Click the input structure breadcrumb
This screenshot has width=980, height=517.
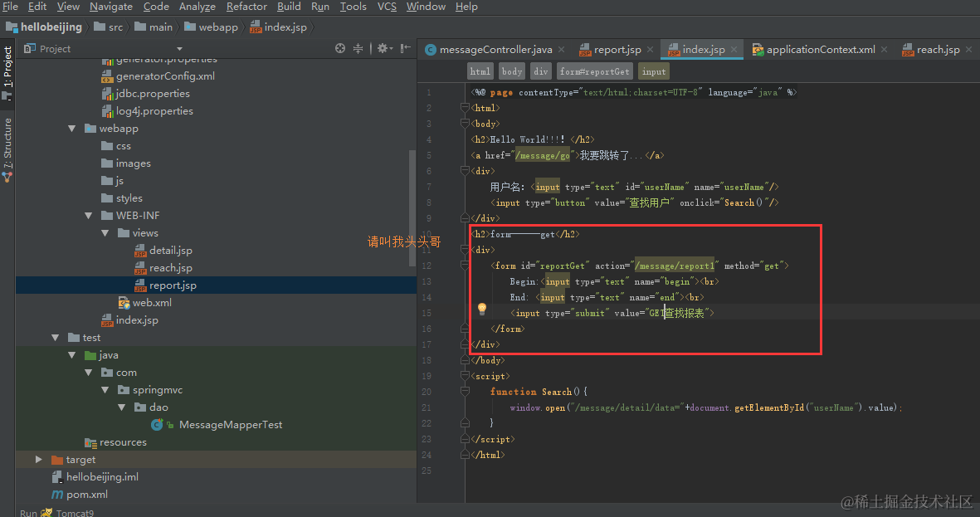[654, 71]
